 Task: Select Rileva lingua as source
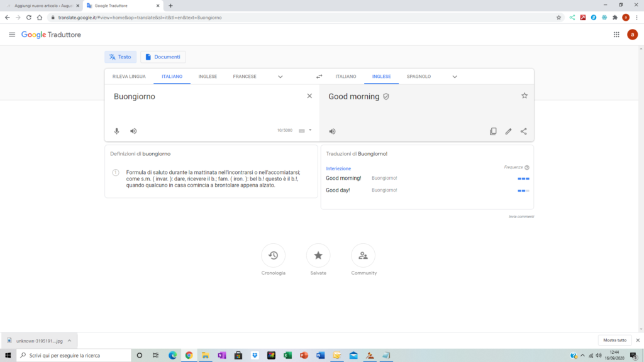(129, 77)
